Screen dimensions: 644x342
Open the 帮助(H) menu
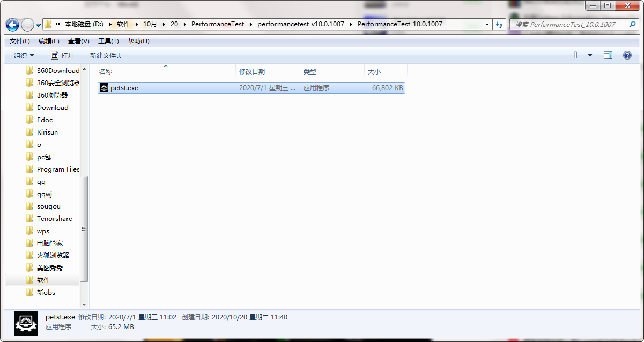(138, 41)
